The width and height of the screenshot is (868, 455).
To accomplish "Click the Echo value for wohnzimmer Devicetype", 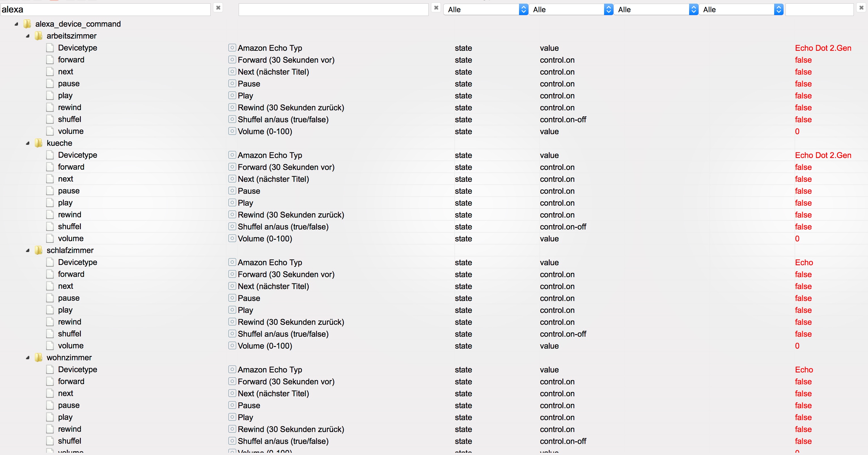I will 804,370.
